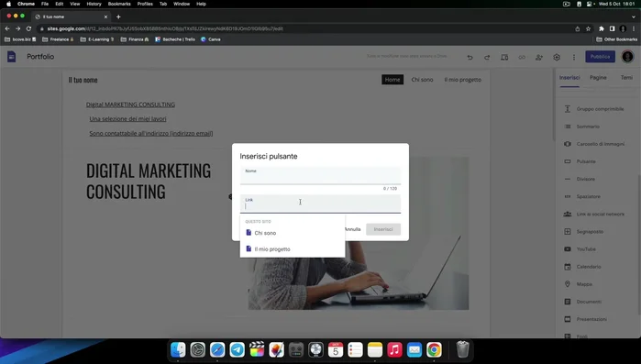The height and width of the screenshot is (364, 641).
Task: Select Chi sono from link suggestions
Action: click(293, 233)
